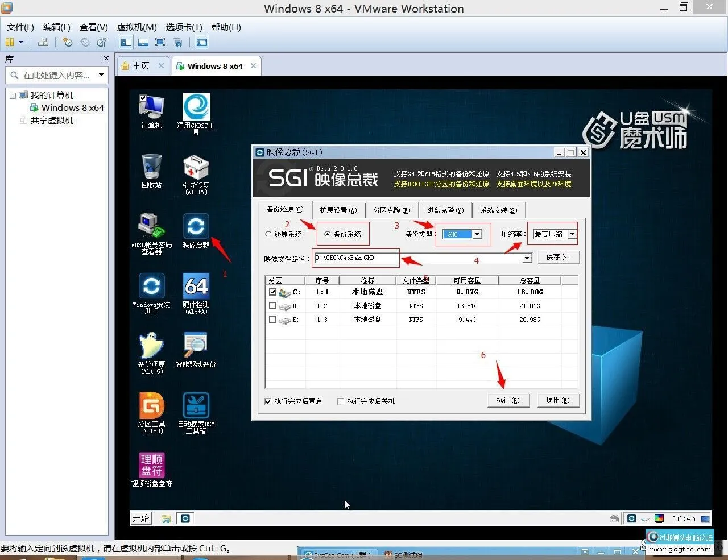Expand the 压缩率 最高压缩 dropdown
The height and width of the screenshot is (560, 728).
(572, 234)
